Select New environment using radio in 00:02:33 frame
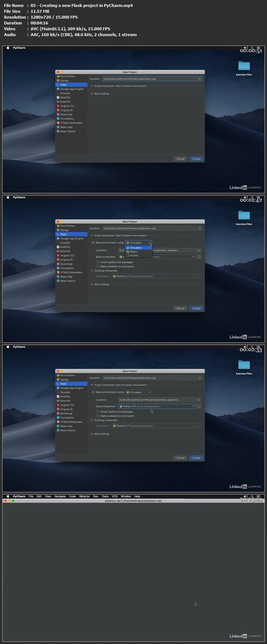Viewport: 267px width, 644px height. 93,392
